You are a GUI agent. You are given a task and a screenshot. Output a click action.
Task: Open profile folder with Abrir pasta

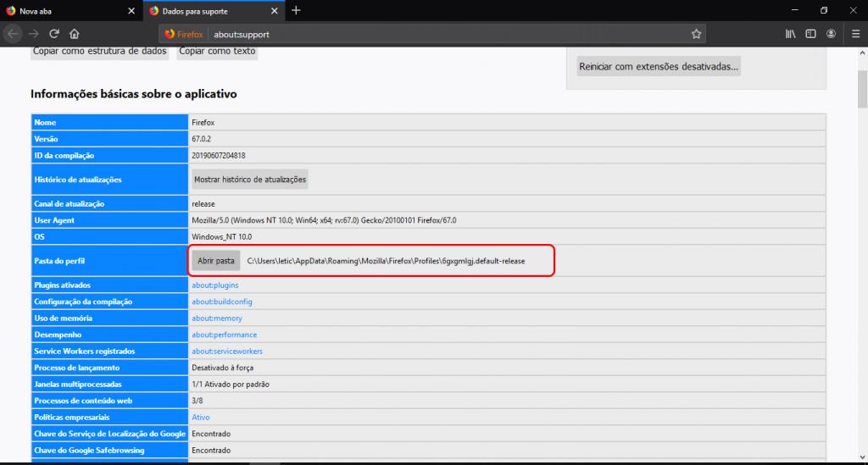[x=216, y=261]
